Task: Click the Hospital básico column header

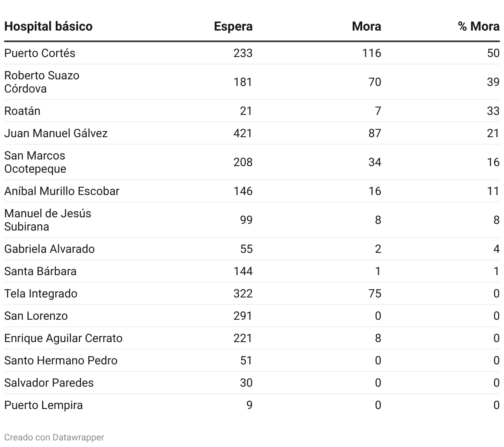Action: click(48, 26)
